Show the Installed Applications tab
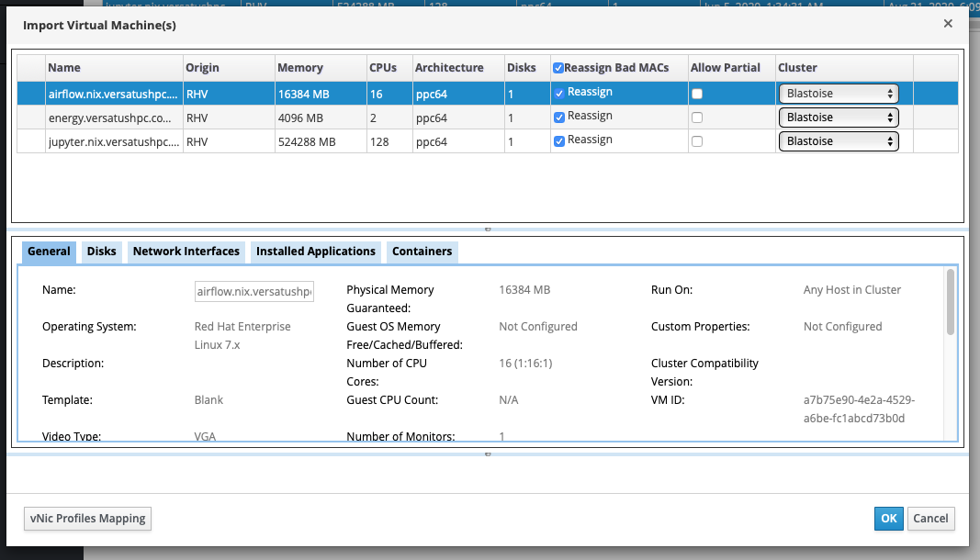Viewport: 980px width, 560px height. [315, 252]
